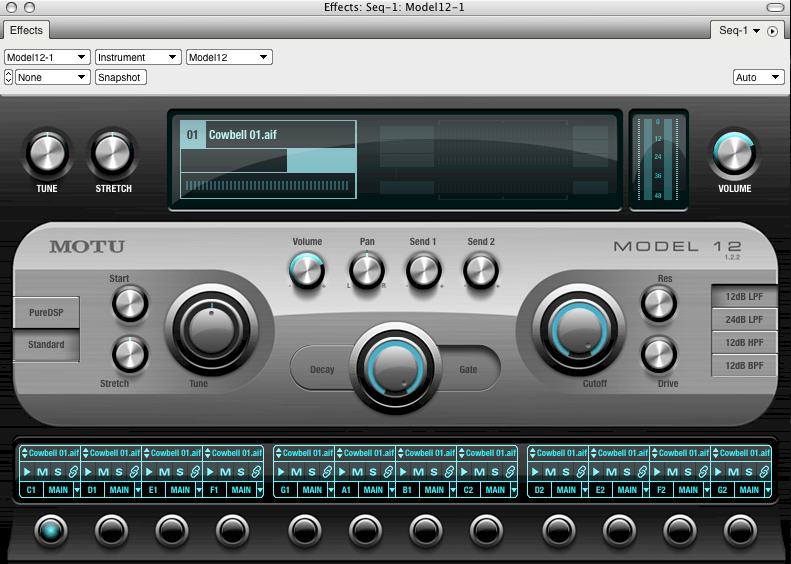Image resolution: width=791 pixels, height=564 pixels.
Task: Audition the G2 pad play icon
Action: click(718, 472)
